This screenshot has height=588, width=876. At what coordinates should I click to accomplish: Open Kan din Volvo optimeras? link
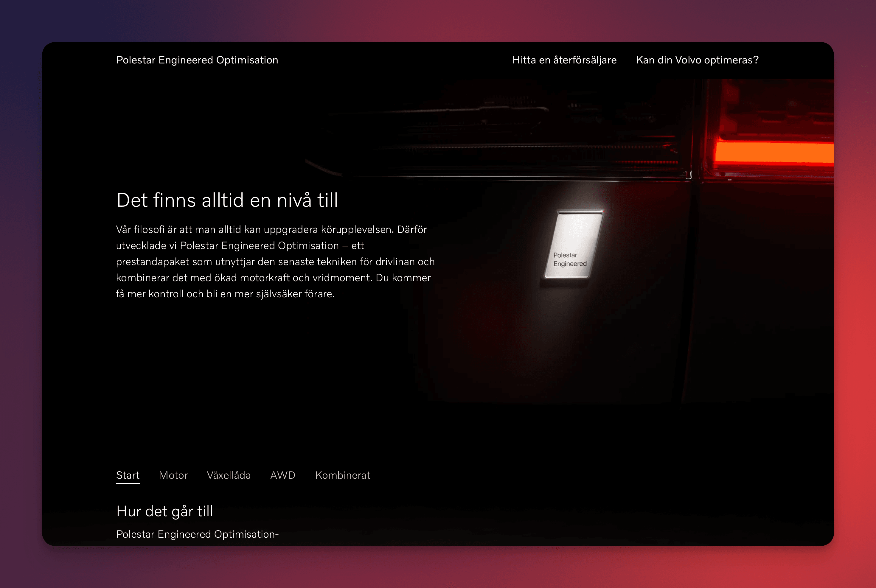[697, 60]
